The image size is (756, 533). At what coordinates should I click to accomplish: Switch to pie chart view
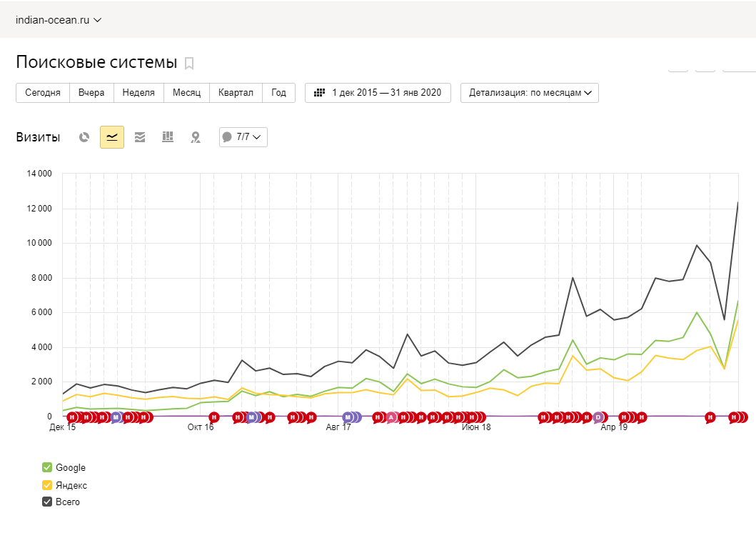pos(84,137)
